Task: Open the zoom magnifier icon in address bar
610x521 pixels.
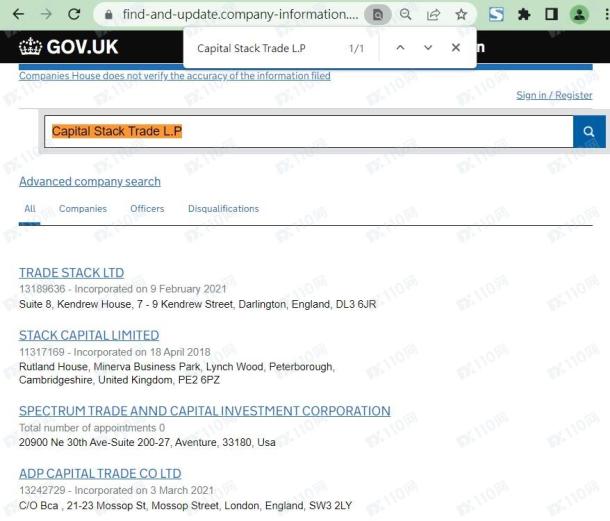Action: (405, 14)
